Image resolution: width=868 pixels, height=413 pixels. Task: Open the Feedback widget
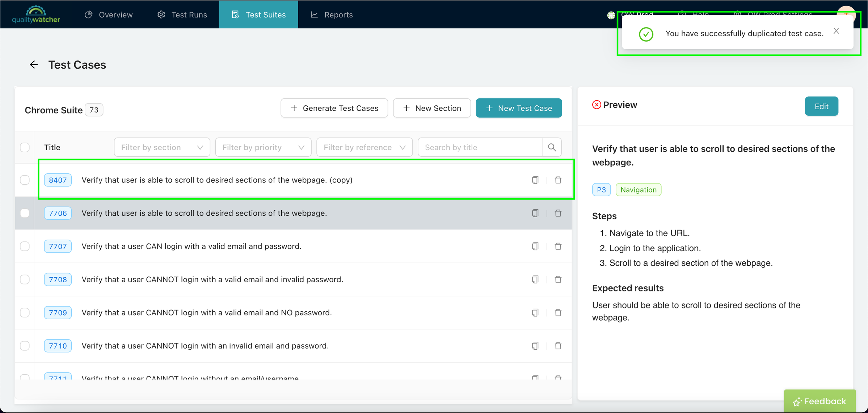[x=820, y=401]
